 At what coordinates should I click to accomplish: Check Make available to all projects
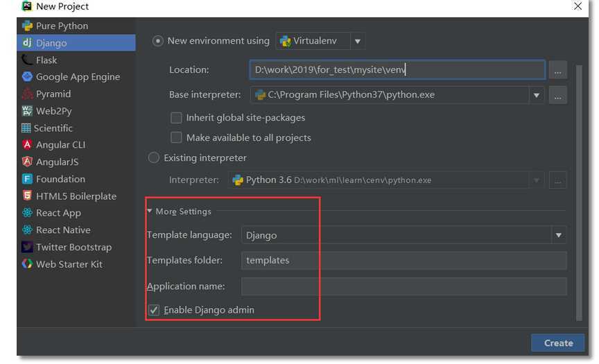[x=176, y=137]
